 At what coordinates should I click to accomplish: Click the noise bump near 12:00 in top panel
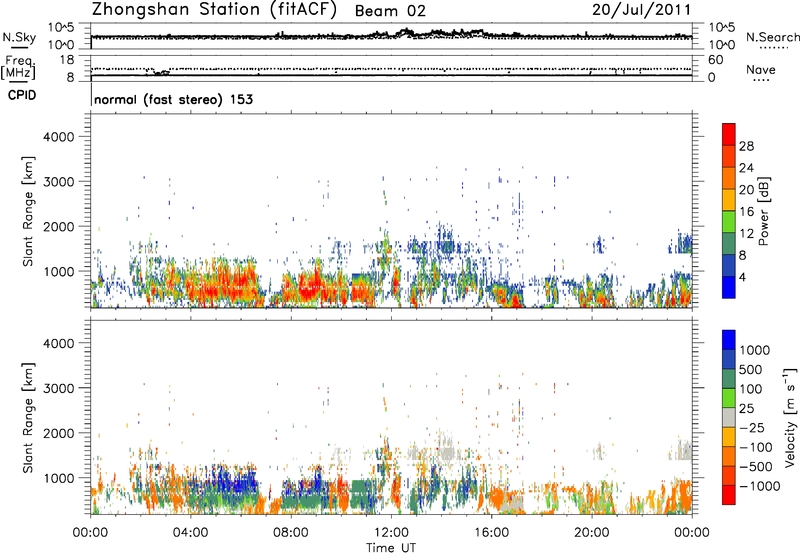tap(407, 33)
